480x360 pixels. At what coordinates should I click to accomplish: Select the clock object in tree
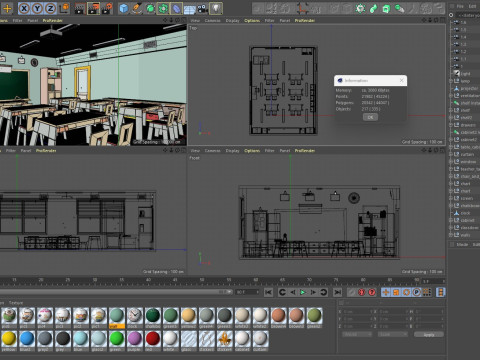coord(465,213)
